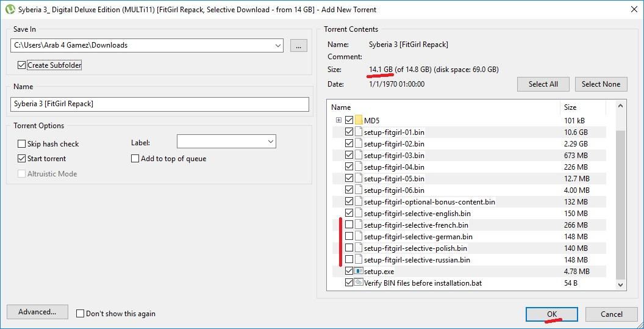
Task: Select setup-fitgirl-selective-german.bin file name
Action: click(418, 236)
